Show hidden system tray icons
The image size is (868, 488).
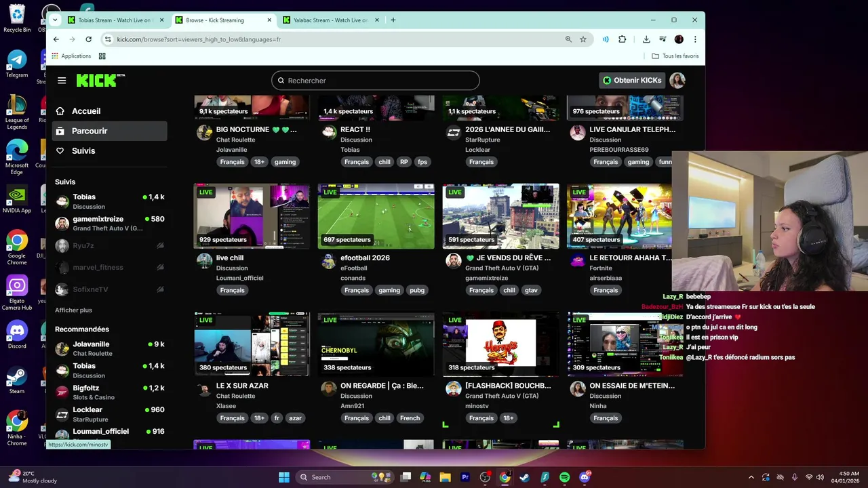pos(751,477)
